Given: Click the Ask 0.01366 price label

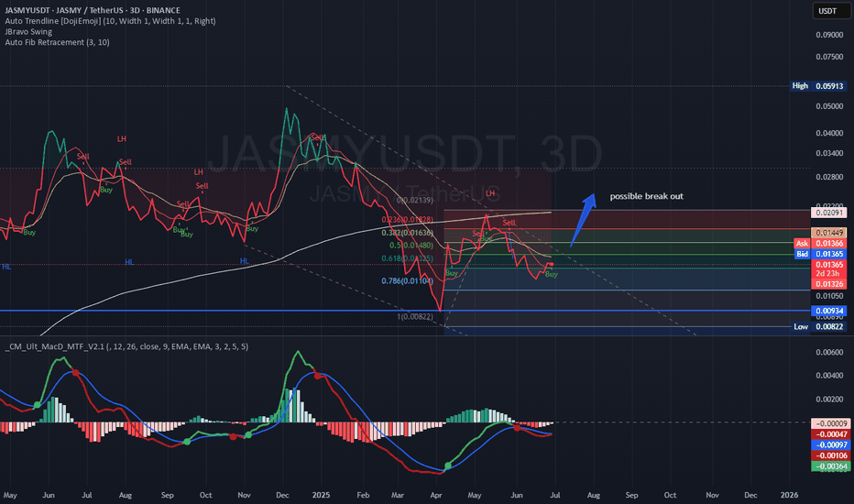Looking at the screenshot, I should 820,244.
